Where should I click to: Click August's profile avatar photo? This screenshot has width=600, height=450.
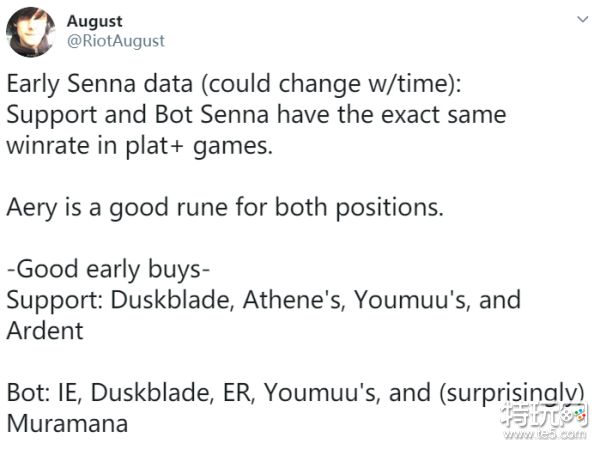(32, 32)
